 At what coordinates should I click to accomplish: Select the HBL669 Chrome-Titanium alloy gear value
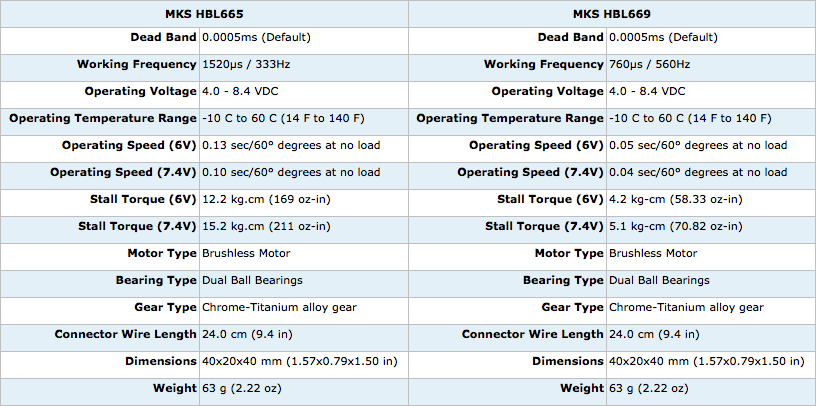tap(686, 308)
